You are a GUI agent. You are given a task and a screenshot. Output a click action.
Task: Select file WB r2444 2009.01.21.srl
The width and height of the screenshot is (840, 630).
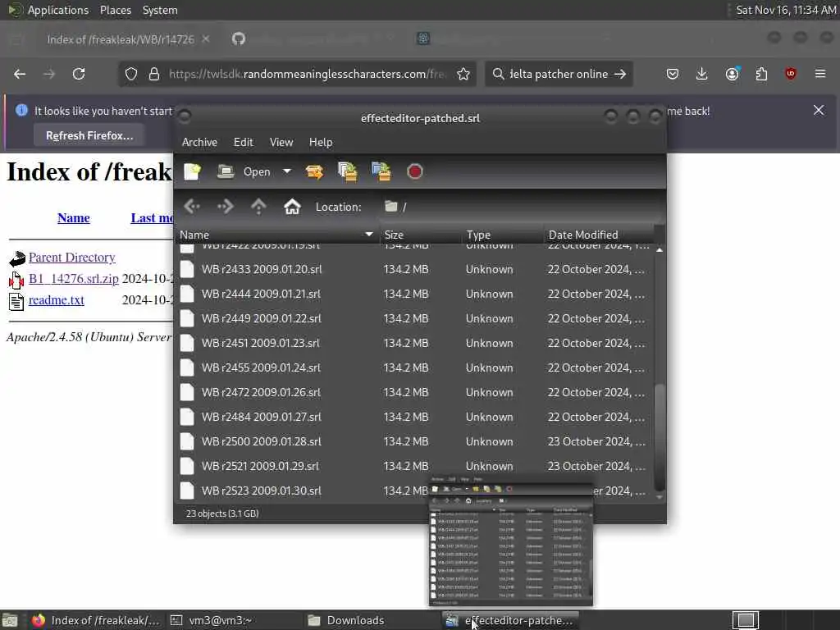click(413, 294)
